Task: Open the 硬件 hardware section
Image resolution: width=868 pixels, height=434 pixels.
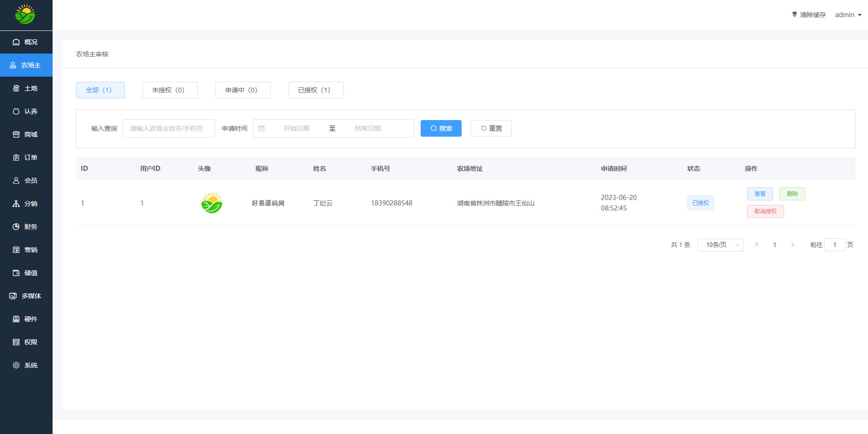Action: coord(26,319)
